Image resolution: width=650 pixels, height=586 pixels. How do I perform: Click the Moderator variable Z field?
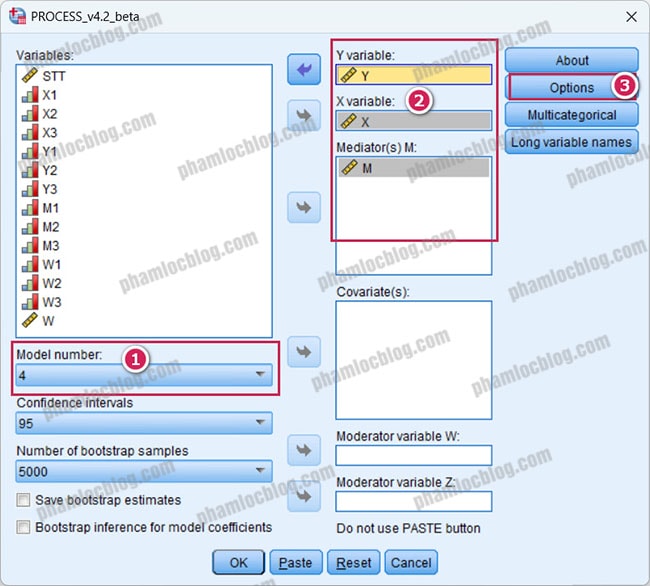tap(414, 501)
